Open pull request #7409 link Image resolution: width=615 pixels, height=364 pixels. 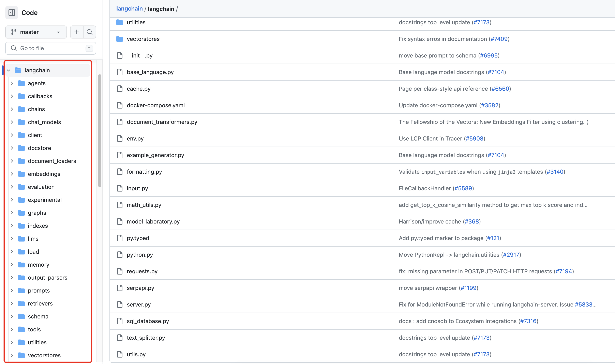pyautogui.click(x=499, y=39)
